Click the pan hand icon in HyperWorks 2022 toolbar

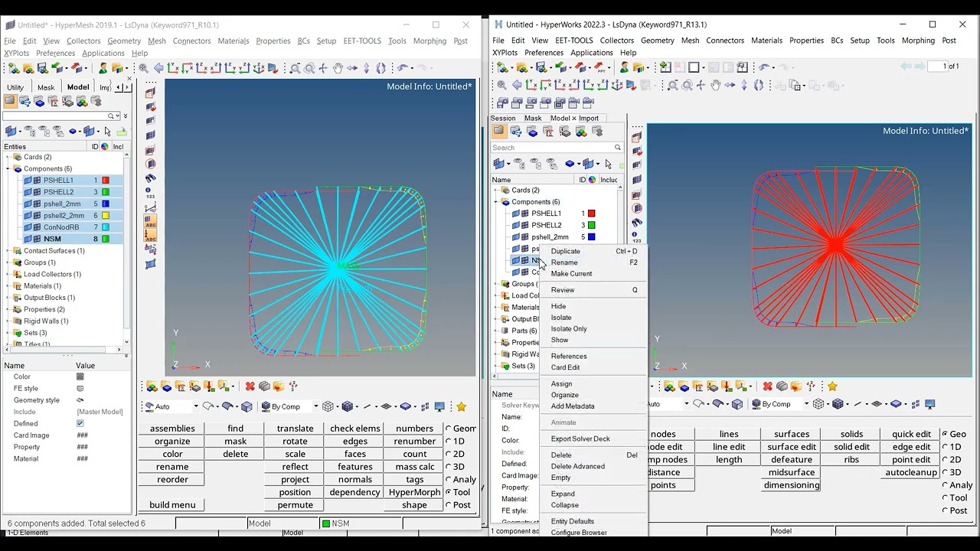click(x=715, y=86)
